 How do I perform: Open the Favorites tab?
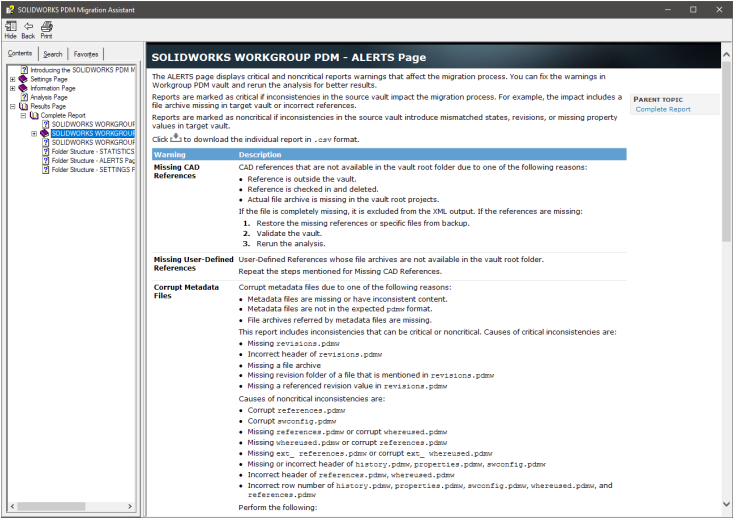86,54
